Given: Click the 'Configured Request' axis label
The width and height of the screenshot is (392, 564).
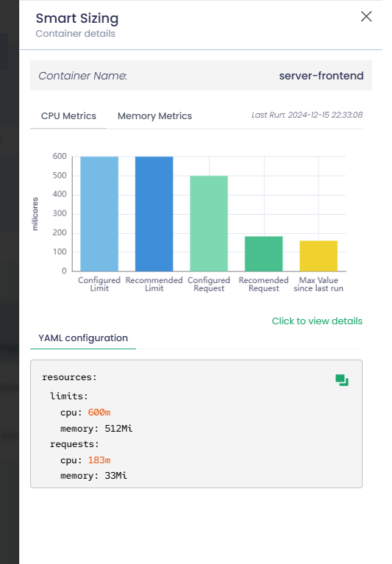Looking at the screenshot, I should pos(209,284).
